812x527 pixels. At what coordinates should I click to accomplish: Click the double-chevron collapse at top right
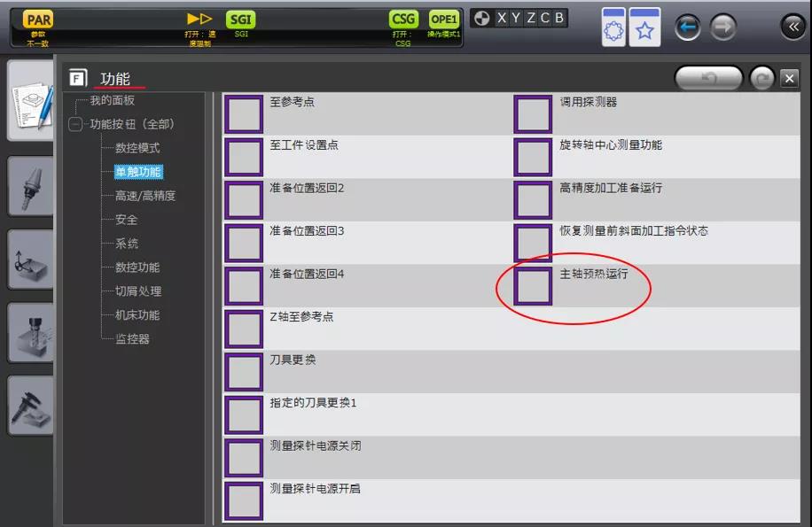click(792, 26)
